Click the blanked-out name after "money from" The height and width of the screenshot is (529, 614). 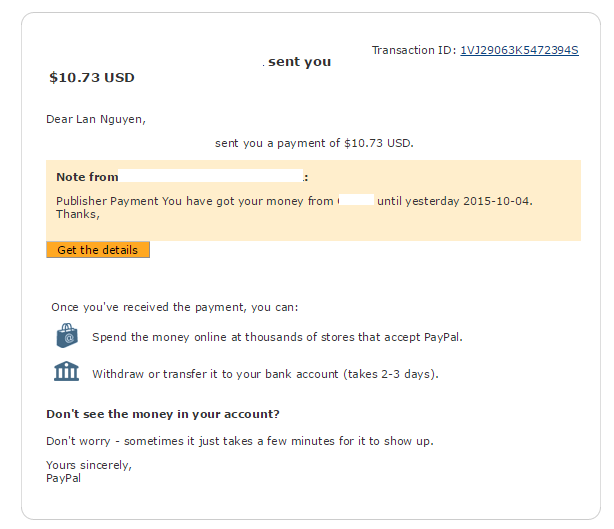coord(356,201)
